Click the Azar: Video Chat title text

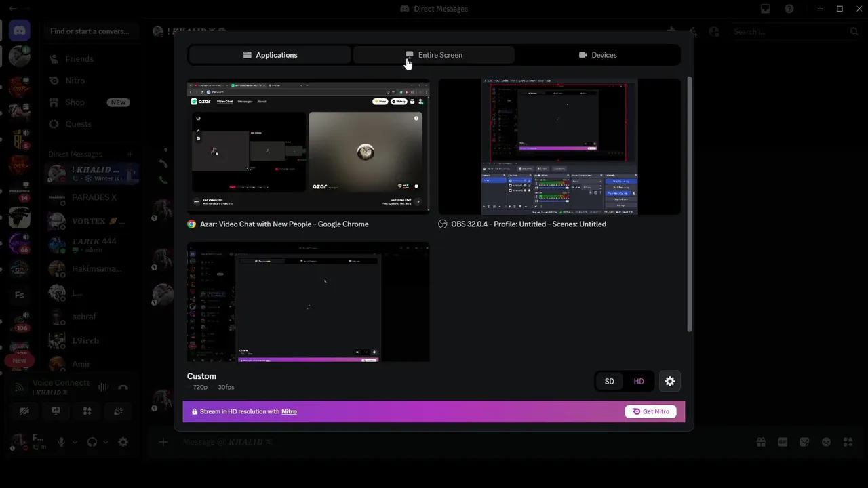click(284, 224)
